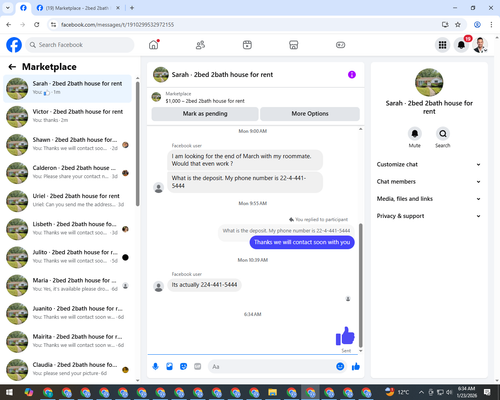Attach a photo using the image icon
Viewport: 500px width, 400px height.
click(x=170, y=367)
